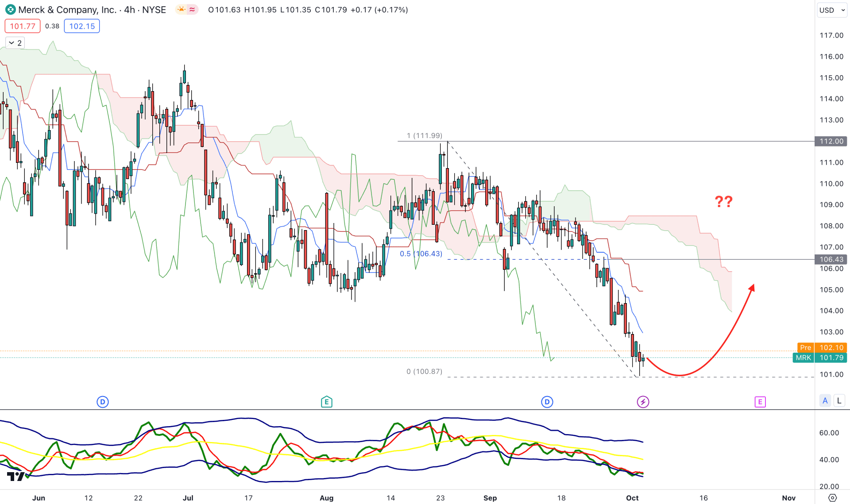
Task: Open the USD currency dropdown
Action: 832,10
